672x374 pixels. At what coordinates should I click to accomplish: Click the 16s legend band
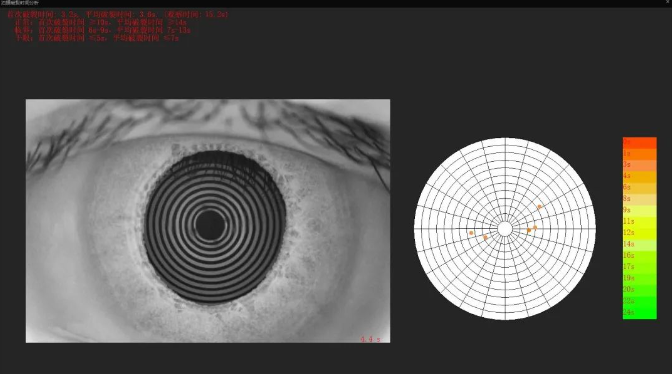[639, 256]
